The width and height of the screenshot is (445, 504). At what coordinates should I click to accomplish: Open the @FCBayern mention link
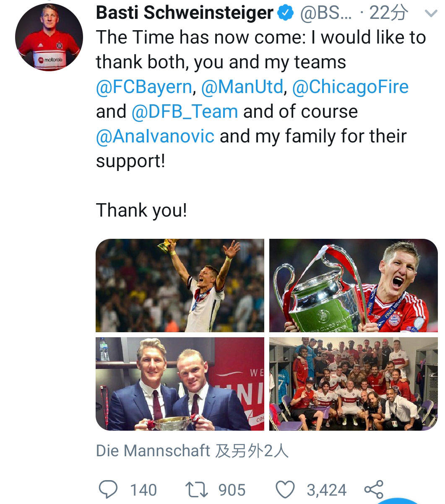144,87
